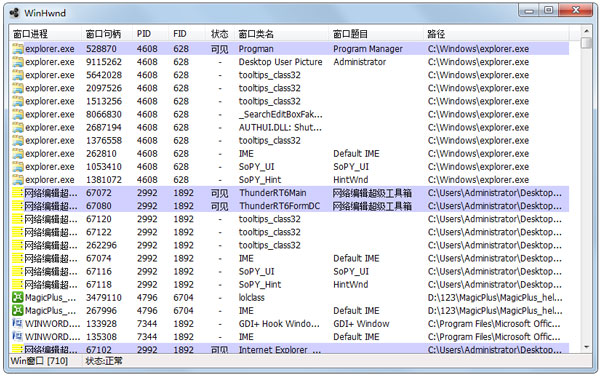Image resolution: width=600 pixels, height=376 pixels.
Task: Click scrollbar up arrow
Action: [586, 30]
